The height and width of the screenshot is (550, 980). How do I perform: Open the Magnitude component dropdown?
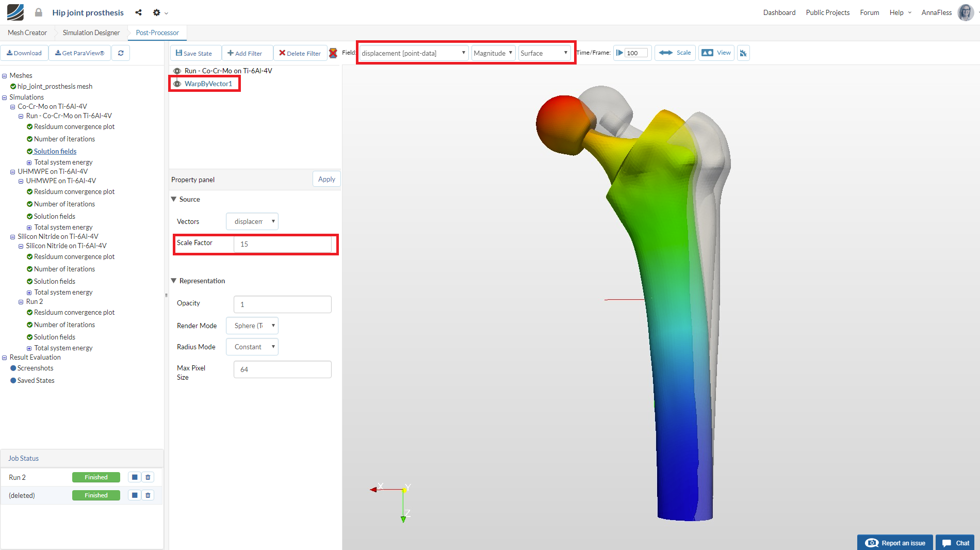494,53
